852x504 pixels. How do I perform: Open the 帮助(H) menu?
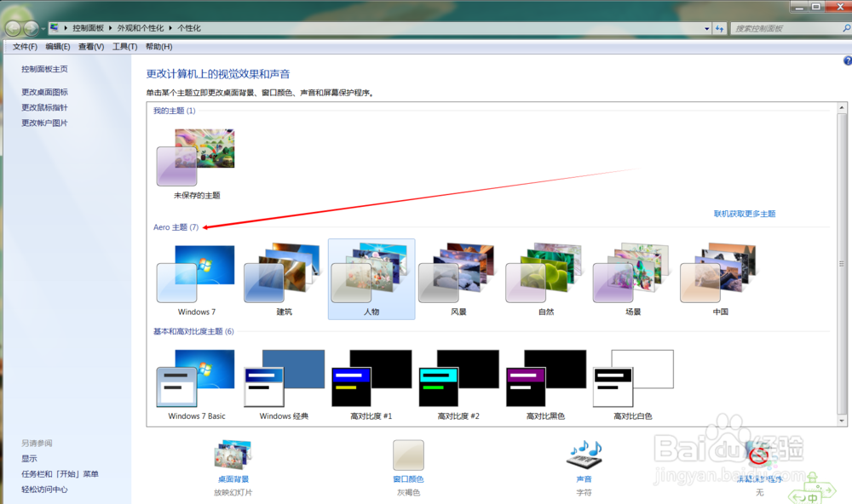click(158, 47)
